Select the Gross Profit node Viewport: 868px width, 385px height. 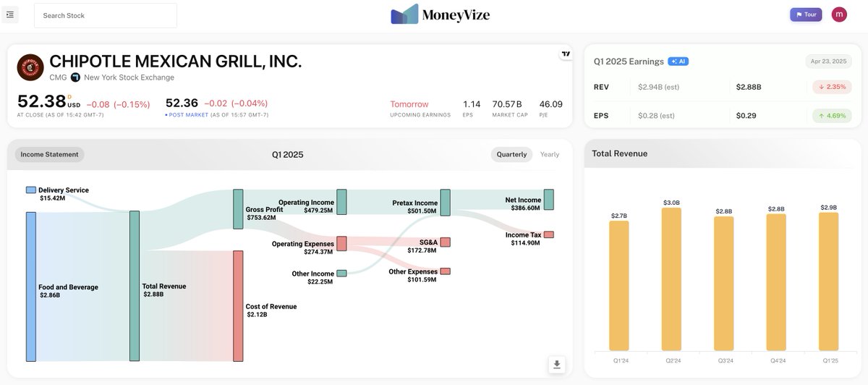click(238, 209)
